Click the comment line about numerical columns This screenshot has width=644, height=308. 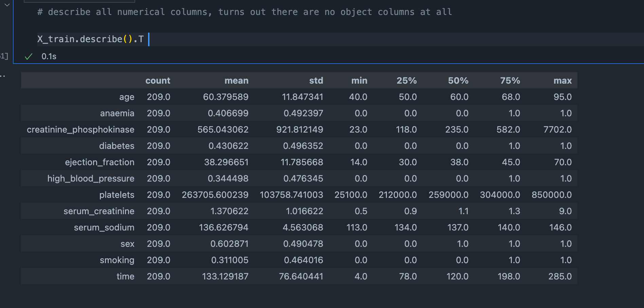[245, 12]
